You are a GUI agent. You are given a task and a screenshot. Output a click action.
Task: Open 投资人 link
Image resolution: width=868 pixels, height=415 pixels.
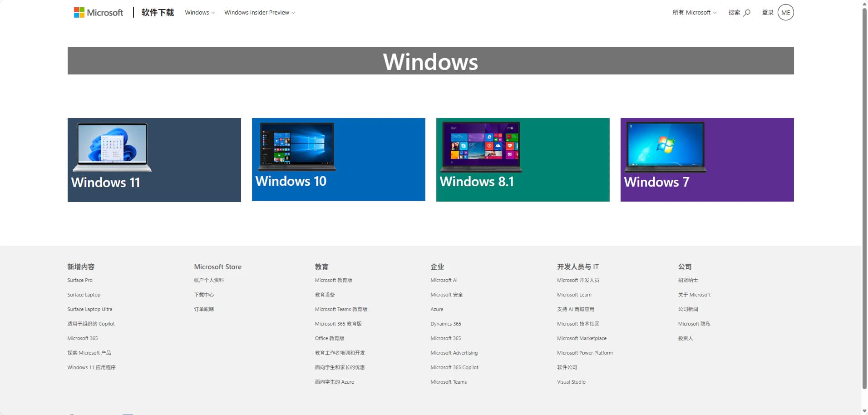pos(686,338)
